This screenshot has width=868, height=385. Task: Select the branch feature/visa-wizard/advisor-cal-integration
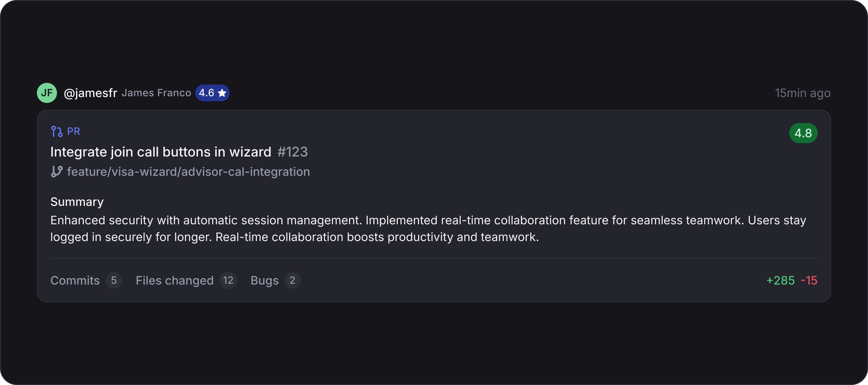[188, 172]
